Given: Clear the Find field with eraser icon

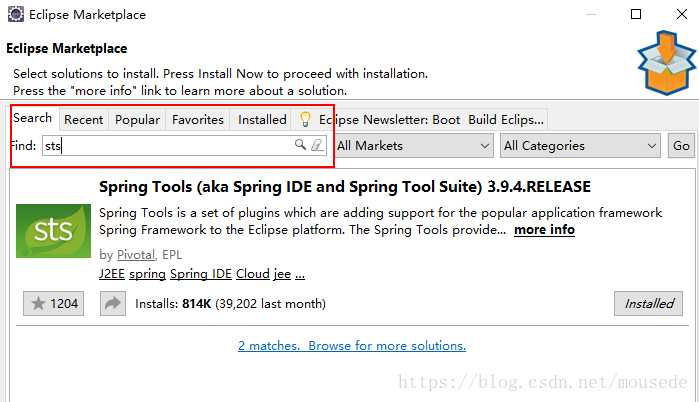Looking at the screenshot, I should pos(317,145).
